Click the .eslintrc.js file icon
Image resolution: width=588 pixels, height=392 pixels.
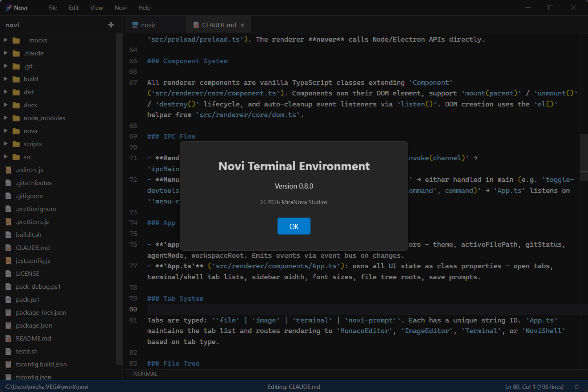pyautogui.click(x=8, y=170)
